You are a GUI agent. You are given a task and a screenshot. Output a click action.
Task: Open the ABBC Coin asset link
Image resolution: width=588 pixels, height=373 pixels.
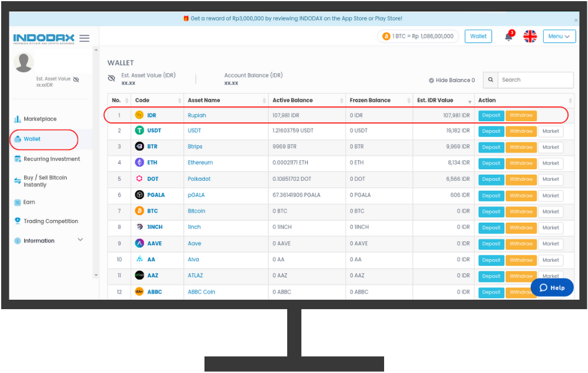tap(202, 292)
